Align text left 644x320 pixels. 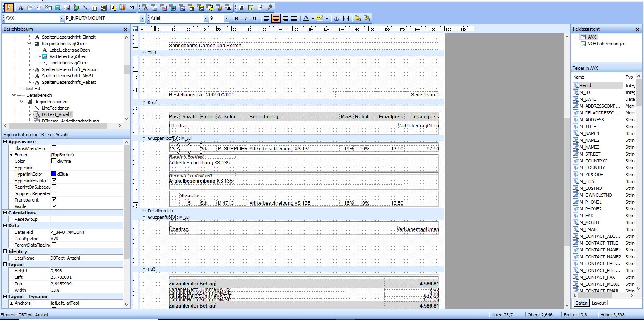[x=266, y=18]
